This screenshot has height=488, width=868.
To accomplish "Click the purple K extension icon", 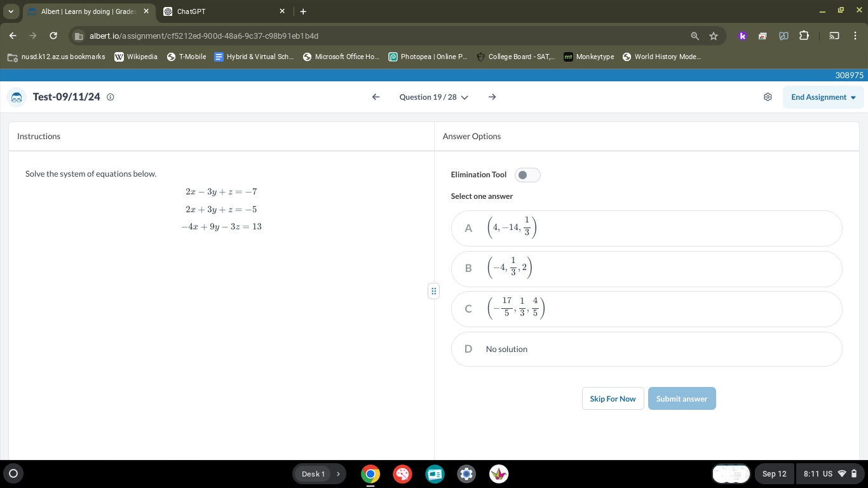I will (x=742, y=36).
